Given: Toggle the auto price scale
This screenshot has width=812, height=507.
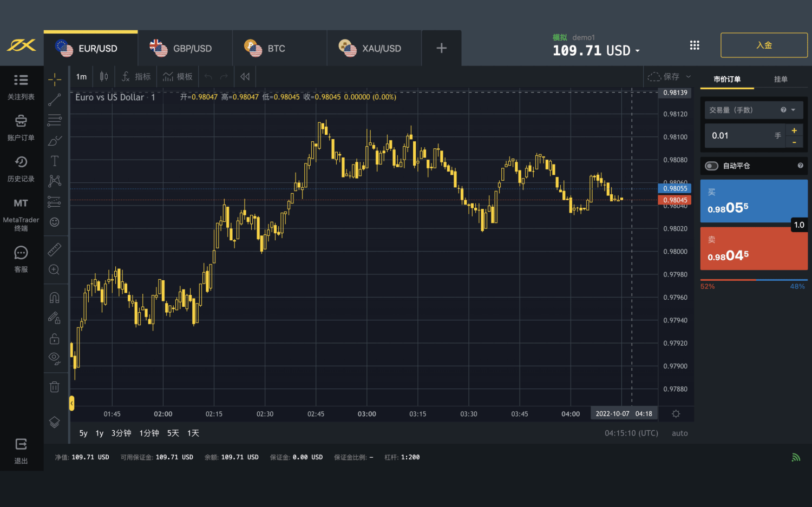Looking at the screenshot, I should coord(680,433).
